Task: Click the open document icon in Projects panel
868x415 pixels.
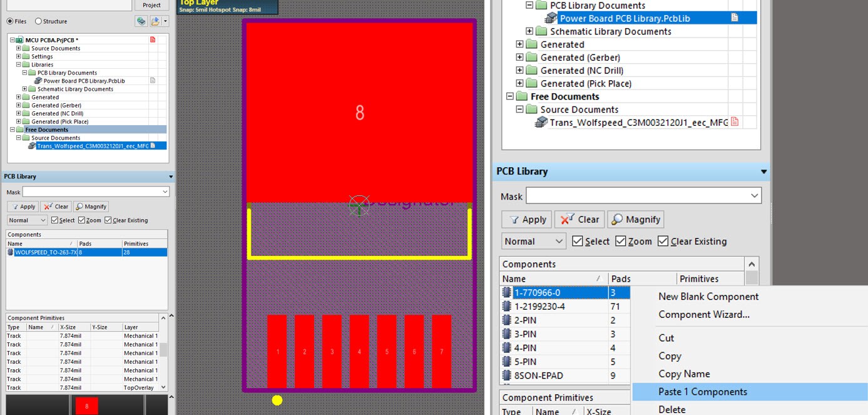Action: click(156, 21)
